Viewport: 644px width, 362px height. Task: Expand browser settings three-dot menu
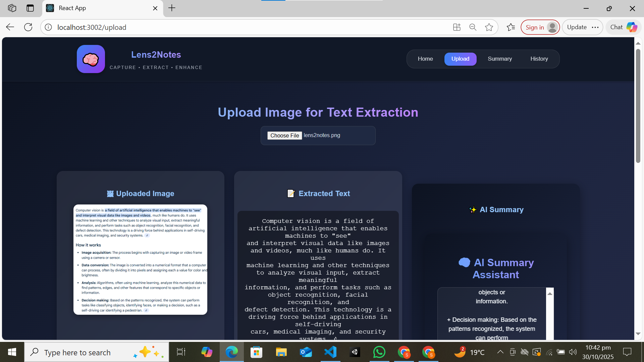pyautogui.click(x=595, y=27)
